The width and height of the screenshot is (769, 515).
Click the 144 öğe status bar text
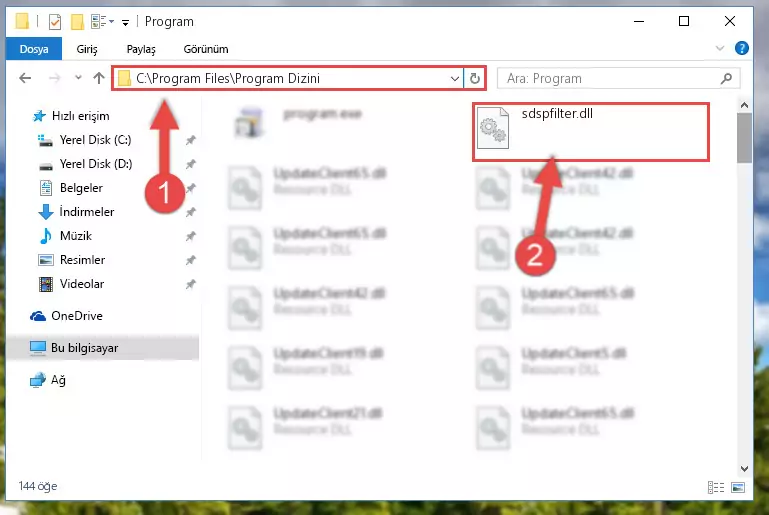[x=38, y=486]
